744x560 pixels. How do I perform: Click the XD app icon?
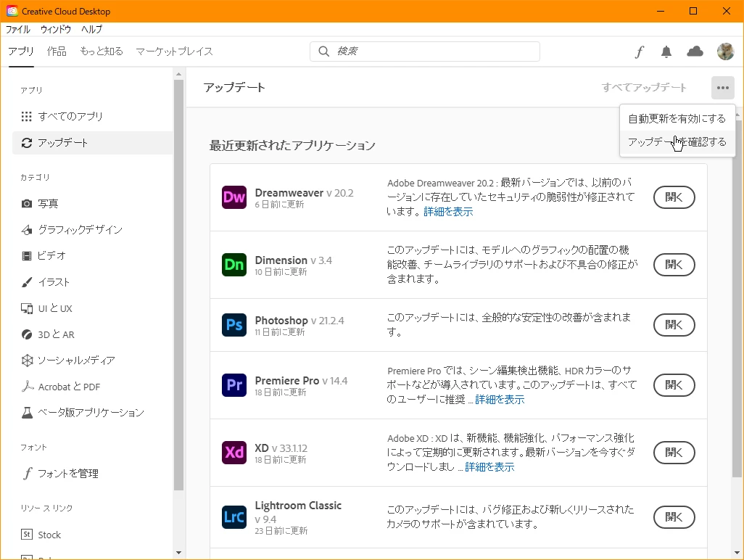click(x=234, y=452)
